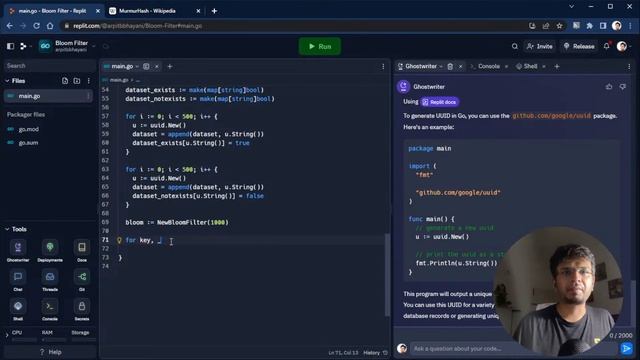The image size is (640, 360).
Task: Close the main.go editor tab
Action: (156, 66)
